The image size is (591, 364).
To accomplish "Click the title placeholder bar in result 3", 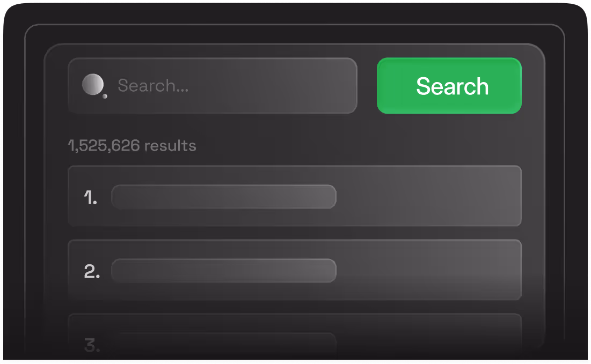I will [x=224, y=344].
